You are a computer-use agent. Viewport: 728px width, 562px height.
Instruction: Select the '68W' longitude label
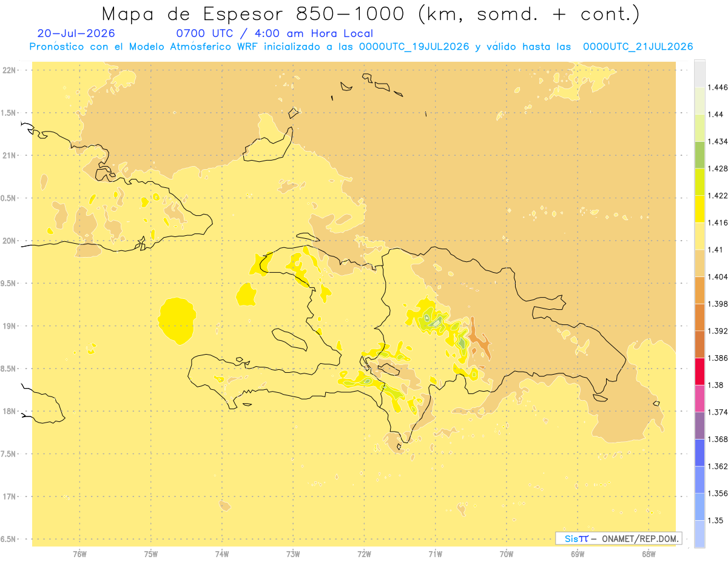click(x=649, y=554)
